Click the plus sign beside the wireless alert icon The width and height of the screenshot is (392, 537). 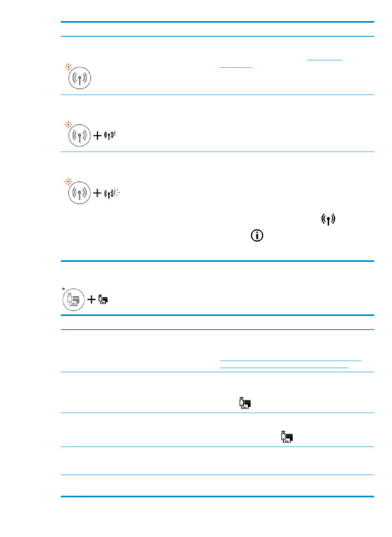coord(97,135)
